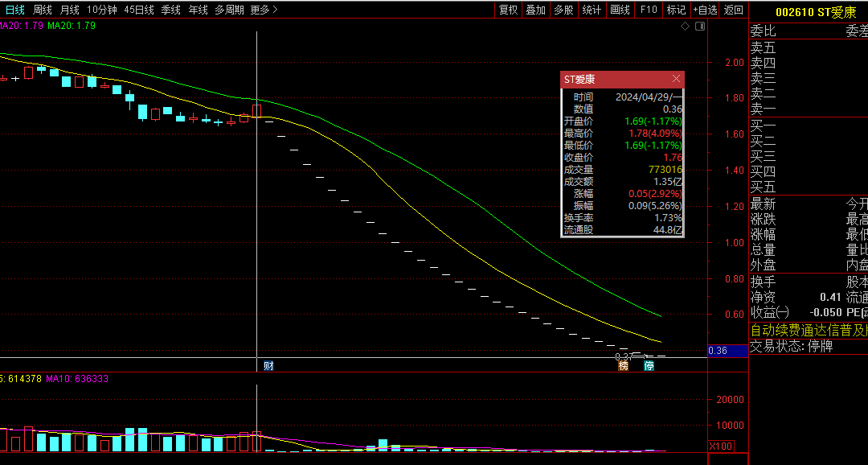This screenshot has height=465, width=868.
Task: Switch to the 周线 weekly tab
Action: (x=43, y=10)
